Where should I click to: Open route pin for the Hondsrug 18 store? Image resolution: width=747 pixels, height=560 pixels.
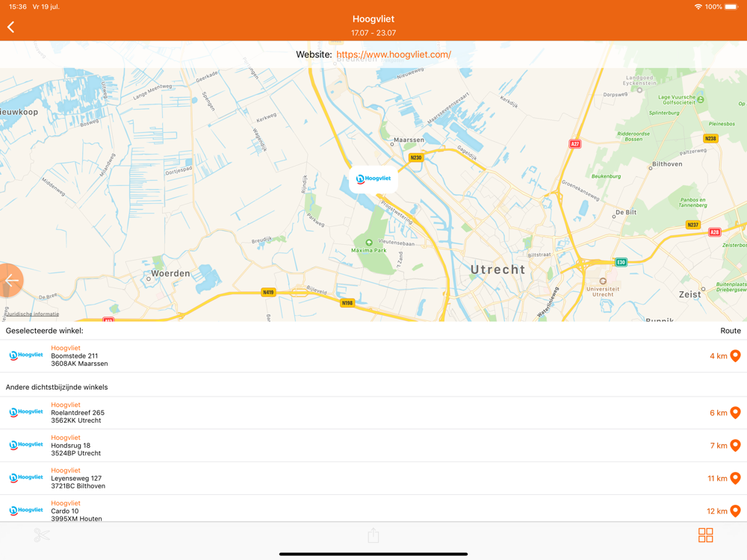click(x=735, y=445)
